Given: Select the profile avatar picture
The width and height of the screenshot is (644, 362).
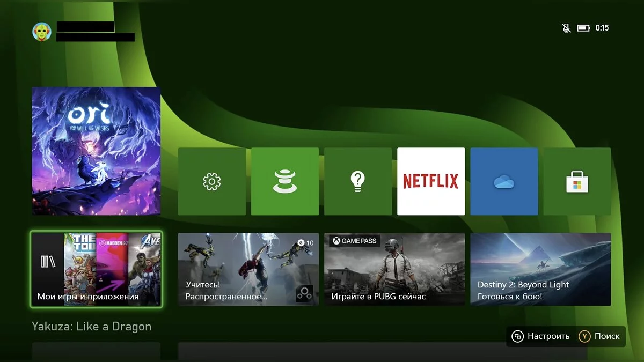Looking at the screenshot, I should [x=42, y=32].
